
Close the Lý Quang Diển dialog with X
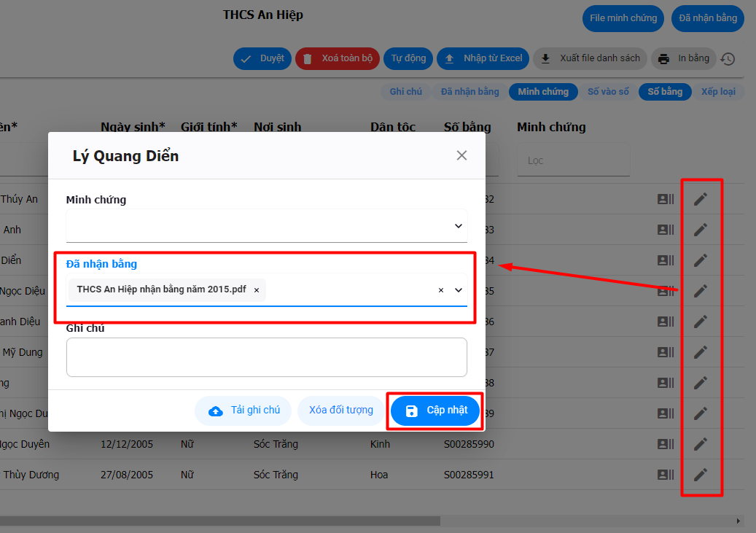click(461, 155)
